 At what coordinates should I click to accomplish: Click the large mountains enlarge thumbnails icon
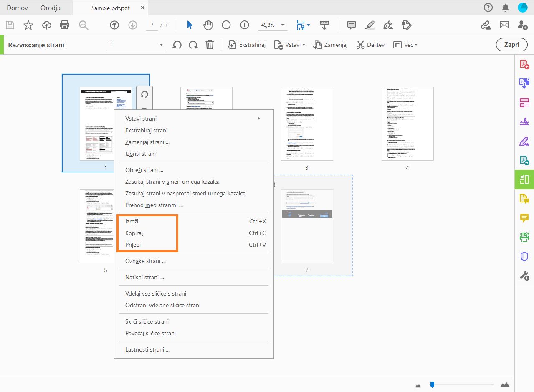[505, 384]
